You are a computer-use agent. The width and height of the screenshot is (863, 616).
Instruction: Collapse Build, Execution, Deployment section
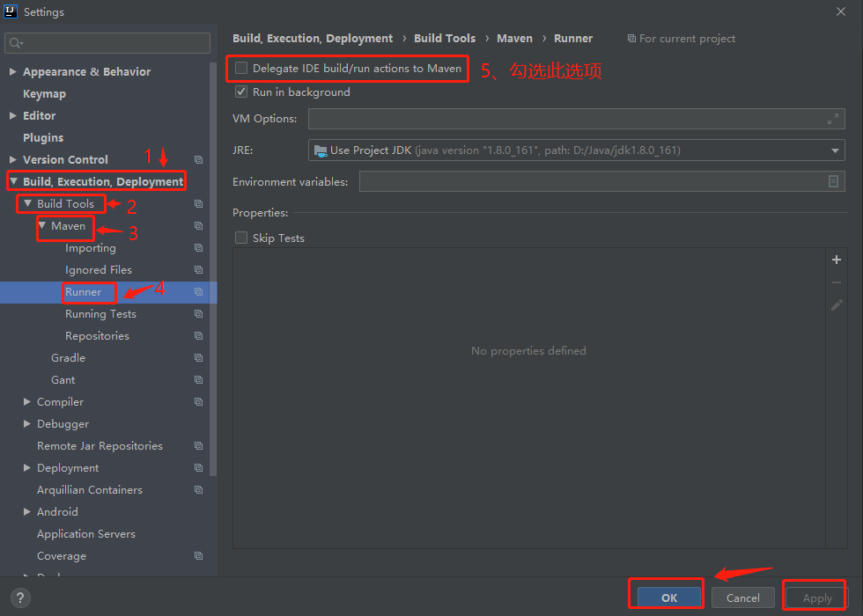[13, 181]
